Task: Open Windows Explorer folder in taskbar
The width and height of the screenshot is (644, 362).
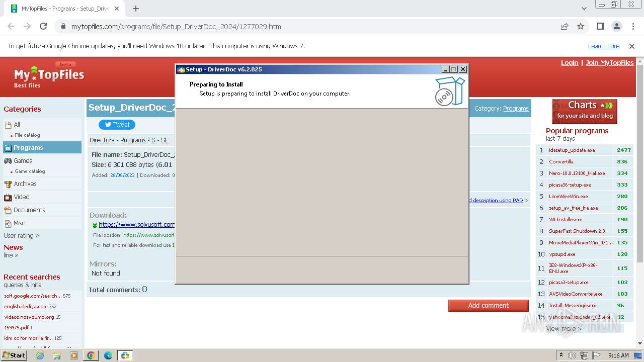Action: click(x=57, y=355)
